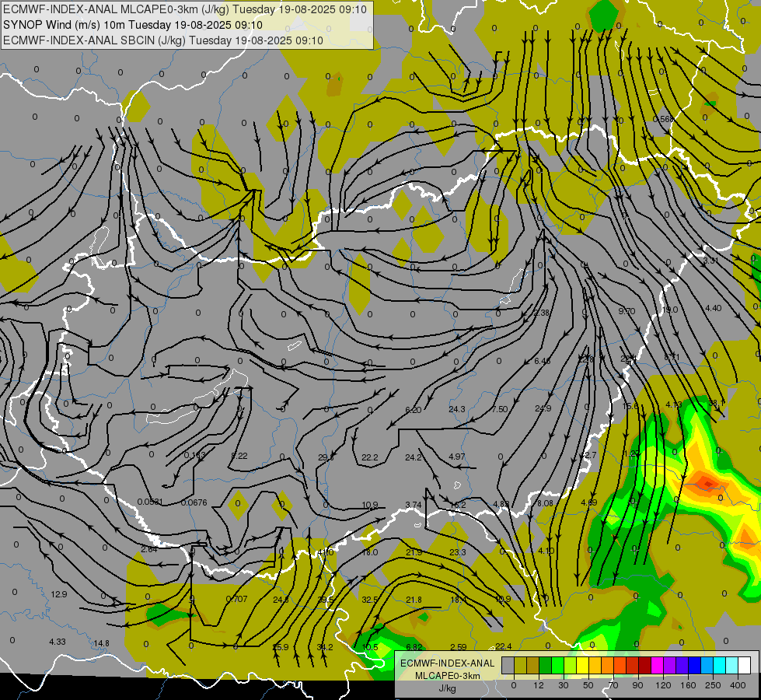Click the red CAPE maximum core

pyautogui.click(x=707, y=483)
